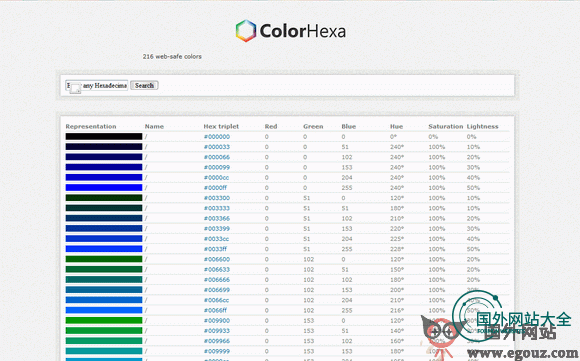This screenshot has width=580, height=361.
Task: Click the ColorHexa title text
Action: 303,31
